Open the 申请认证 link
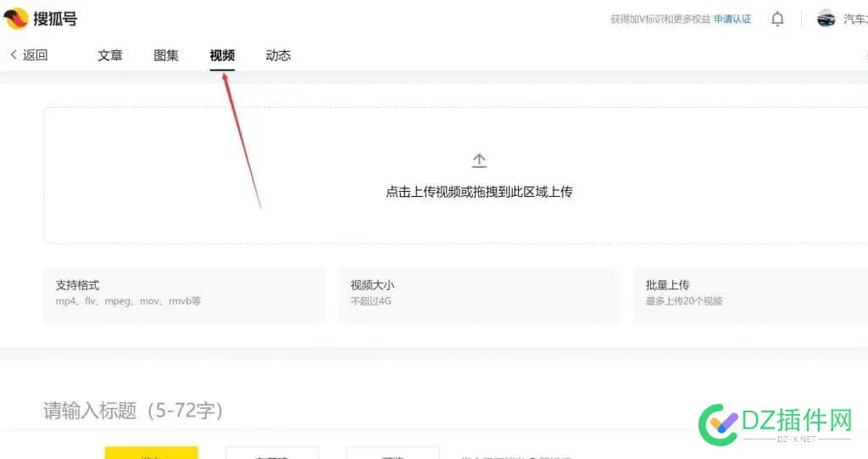This screenshot has width=868, height=459. [x=732, y=20]
